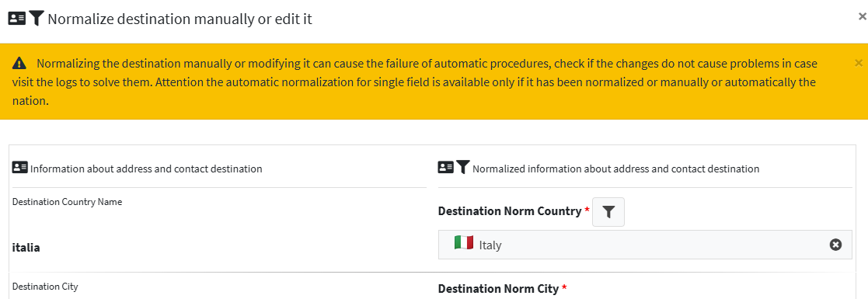Click the funnel icon in dialog title
Image resolution: width=868 pixels, height=299 pixels.
tap(36, 19)
